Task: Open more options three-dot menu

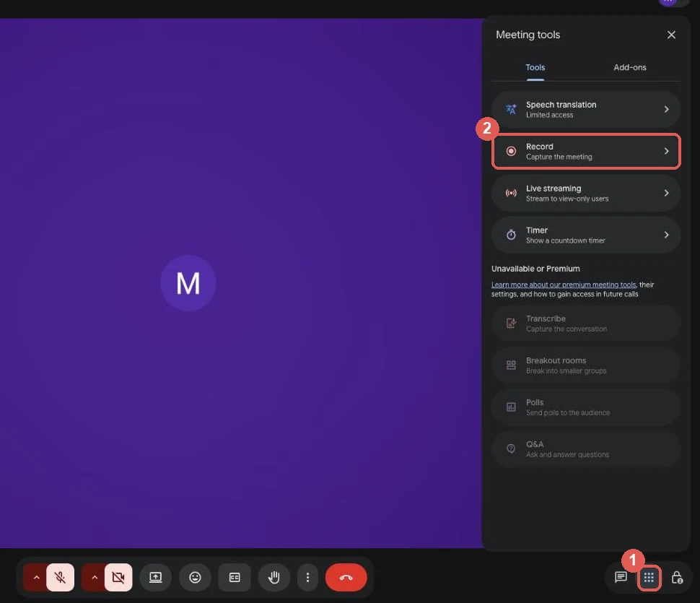Action: [307, 577]
